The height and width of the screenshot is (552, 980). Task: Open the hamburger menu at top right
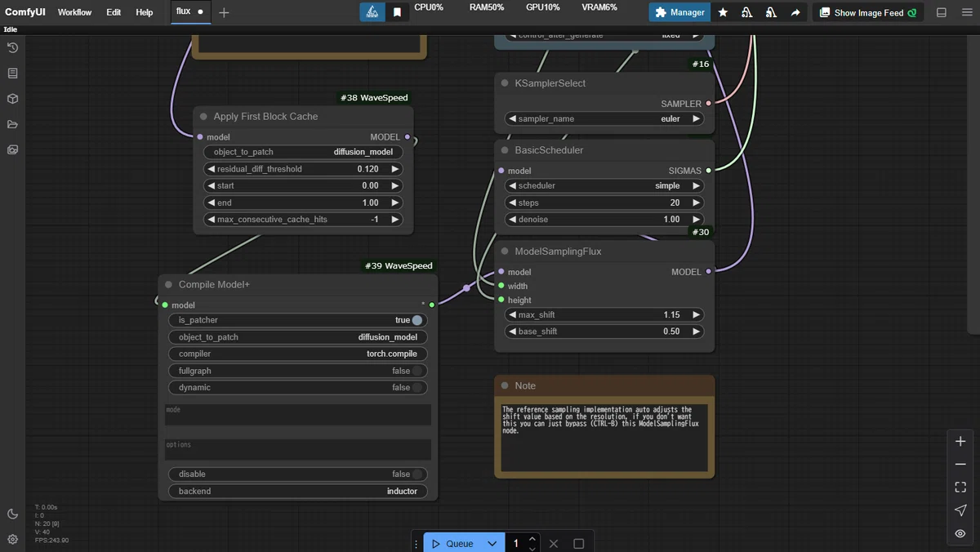(x=966, y=12)
